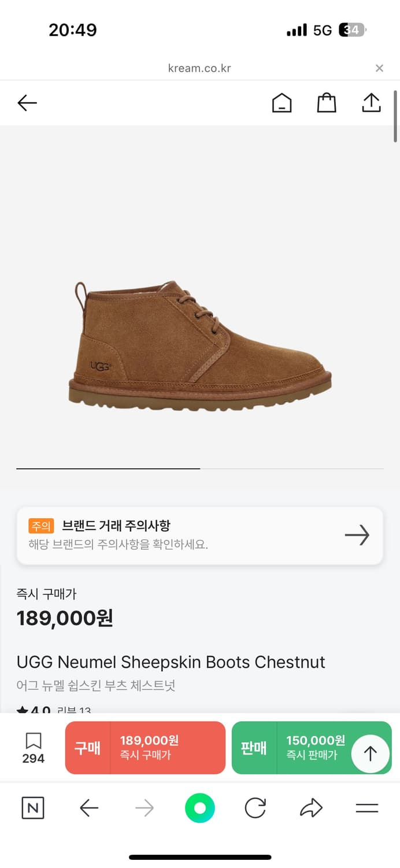Tap the share upload icon
The height and width of the screenshot is (868, 400).
click(x=371, y=102)
